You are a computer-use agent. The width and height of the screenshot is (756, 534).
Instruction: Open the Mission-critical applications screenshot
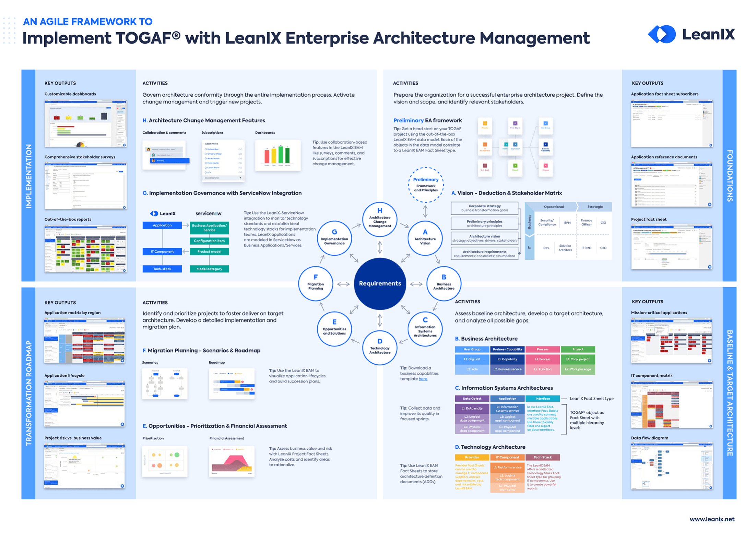(x=672, y=341)
